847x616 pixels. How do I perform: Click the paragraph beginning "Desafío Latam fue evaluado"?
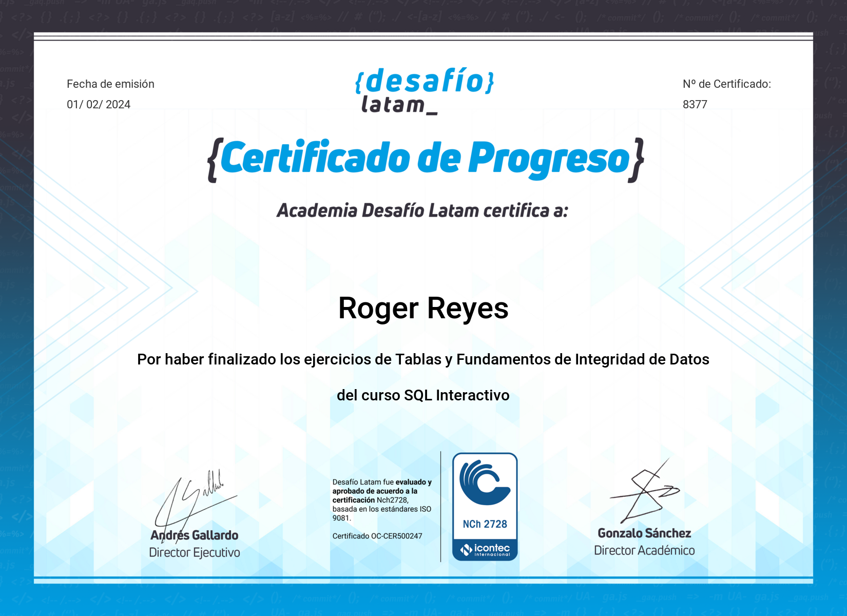[x=382, y=500]
